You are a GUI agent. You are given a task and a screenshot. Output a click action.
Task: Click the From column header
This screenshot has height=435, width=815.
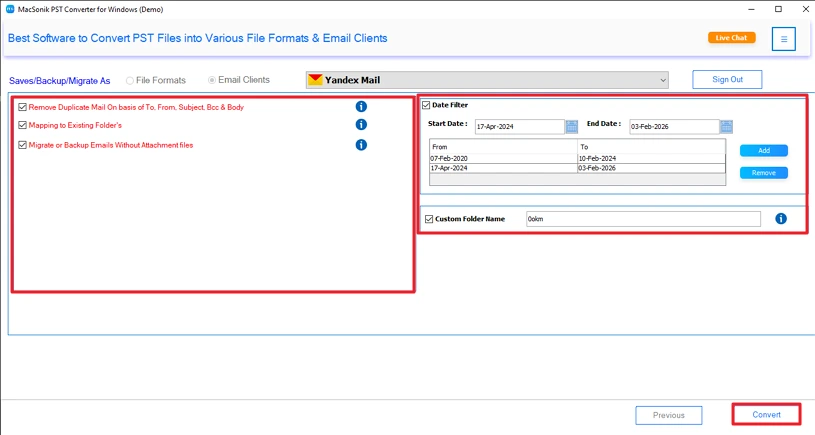[x=503, y=147]
